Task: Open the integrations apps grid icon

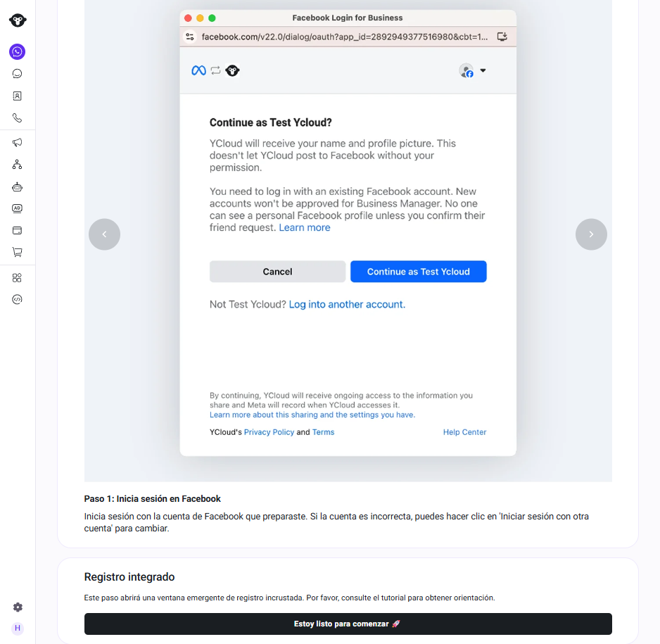Action: 18,278
